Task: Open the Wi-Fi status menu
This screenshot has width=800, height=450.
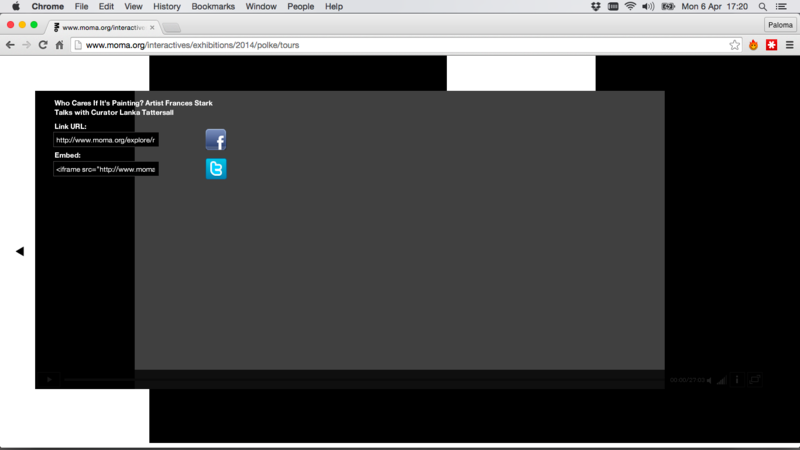Action: [630, 7]
